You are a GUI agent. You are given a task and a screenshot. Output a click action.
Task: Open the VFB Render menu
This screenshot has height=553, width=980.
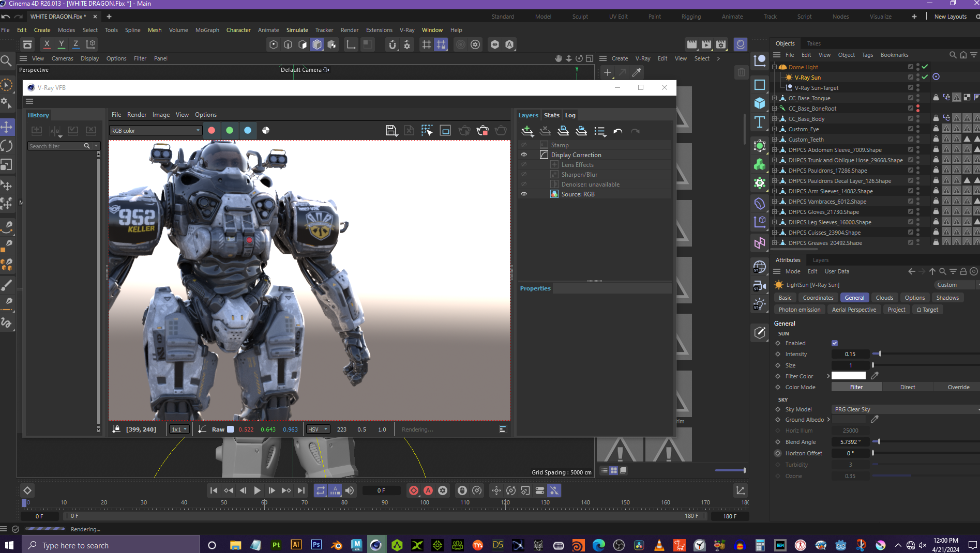137,115
